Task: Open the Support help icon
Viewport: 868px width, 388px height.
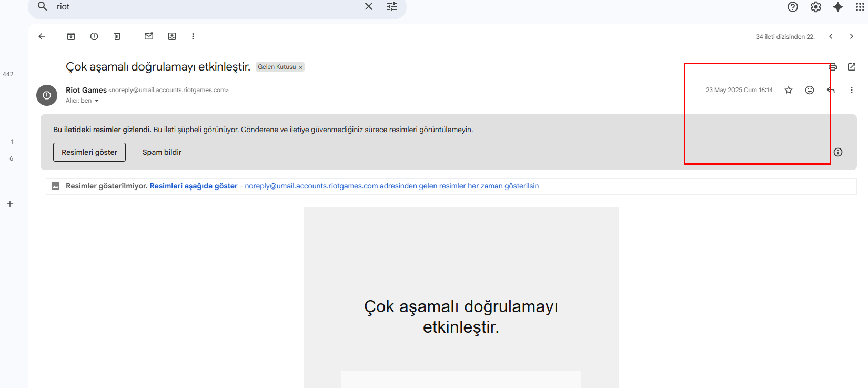Action: tap(793, 7)
